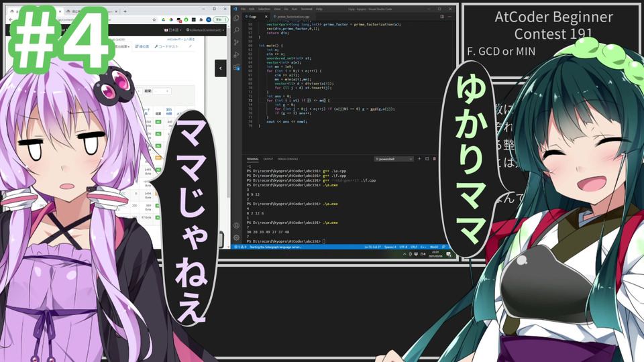Show hidden system tray icons
Viewport: 644px width, 362px height.
point(405,254)
